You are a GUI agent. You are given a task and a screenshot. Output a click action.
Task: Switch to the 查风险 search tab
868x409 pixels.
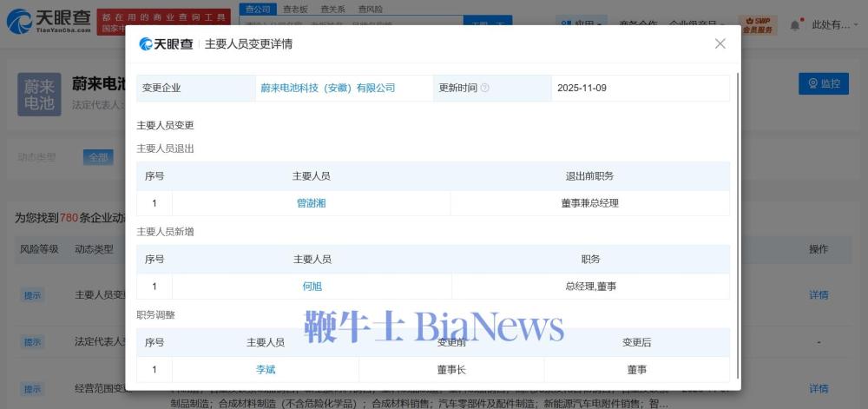[x=371, y=10]
